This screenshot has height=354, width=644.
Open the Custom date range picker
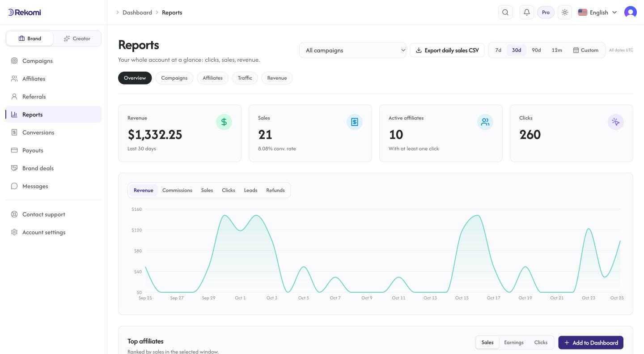click(586, 50)
